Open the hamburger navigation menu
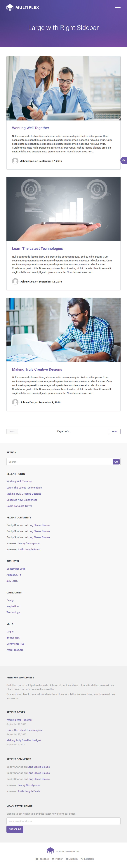Image resolution: width=127 pixels, height=868 pixels. pyautogui.click(x=118, y=7)
